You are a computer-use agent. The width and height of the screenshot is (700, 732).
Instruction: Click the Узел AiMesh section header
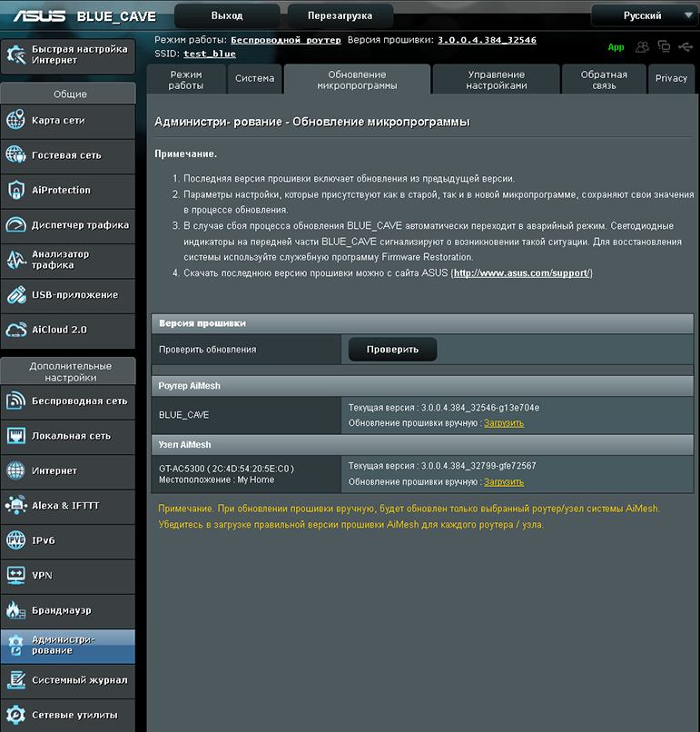pos(422,445)
